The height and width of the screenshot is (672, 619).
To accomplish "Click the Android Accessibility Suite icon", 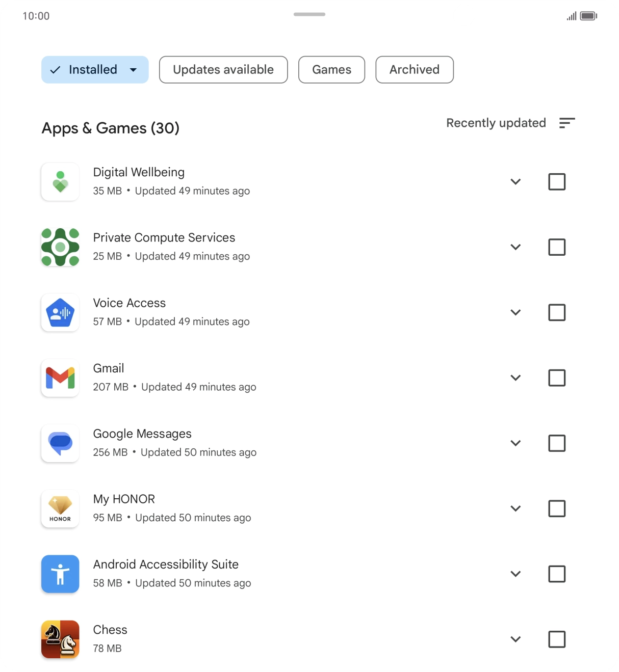I will (x=60, y=574).
